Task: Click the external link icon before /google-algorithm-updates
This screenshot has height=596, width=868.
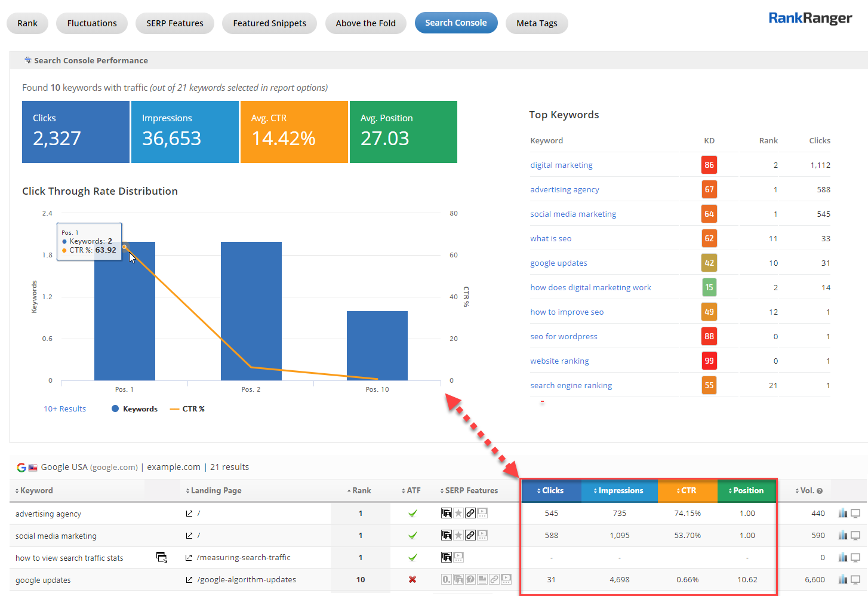Action: 189,580
